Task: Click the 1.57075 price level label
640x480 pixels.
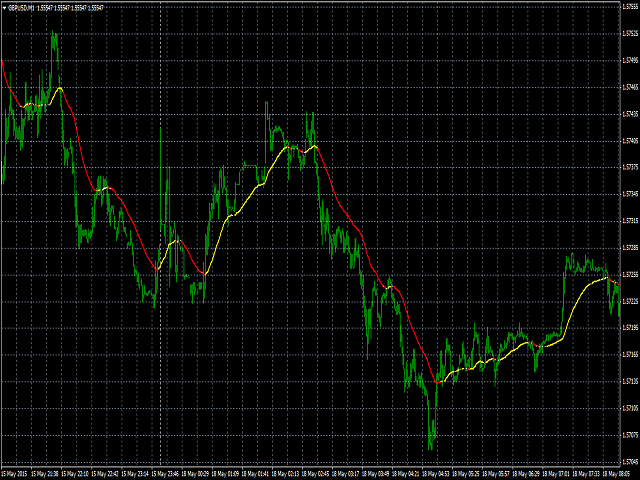Action: pos(631,435)
